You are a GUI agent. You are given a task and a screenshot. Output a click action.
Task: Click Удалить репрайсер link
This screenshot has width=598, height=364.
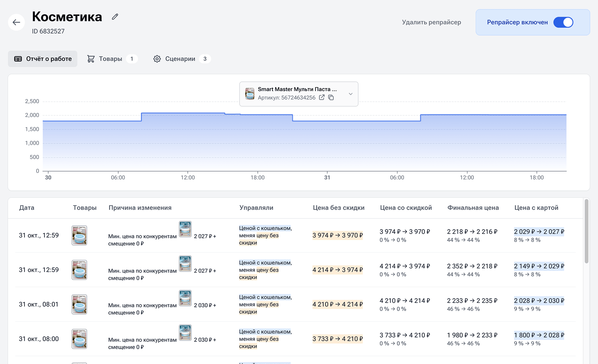pos(431,22)
